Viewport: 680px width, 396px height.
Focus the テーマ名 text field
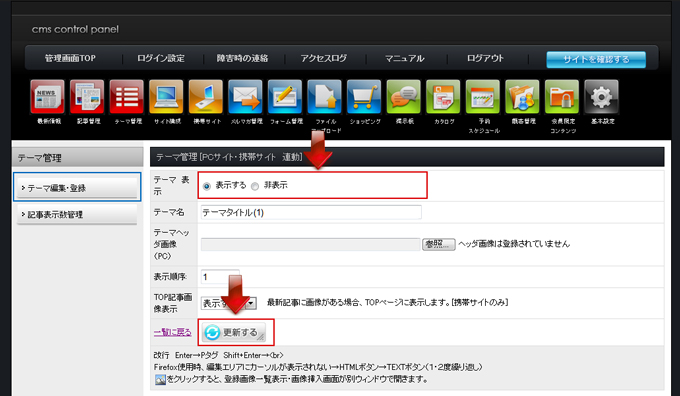coord(311,213)
